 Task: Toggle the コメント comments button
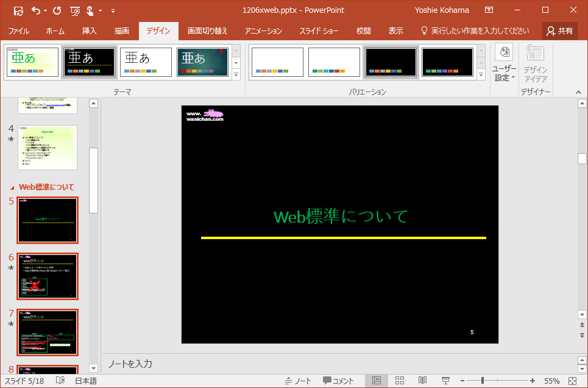(338, 381)
